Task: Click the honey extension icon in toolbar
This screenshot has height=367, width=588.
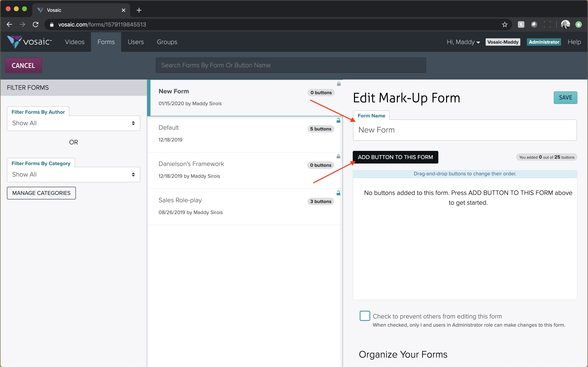Action: tap(521, 24)
